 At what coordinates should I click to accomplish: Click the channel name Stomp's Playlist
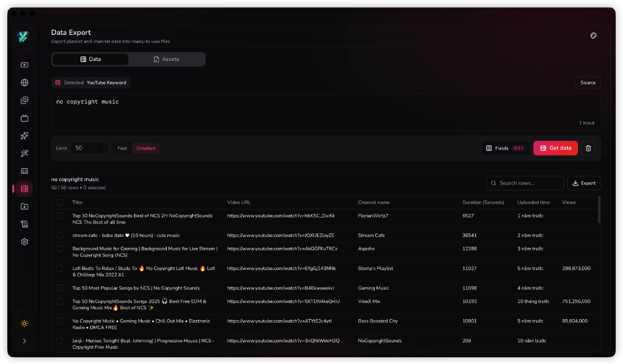[x=375, y=269]
